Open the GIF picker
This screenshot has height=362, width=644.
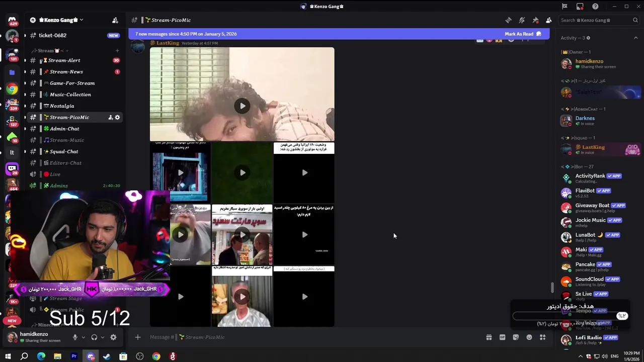tap(502, 337)
